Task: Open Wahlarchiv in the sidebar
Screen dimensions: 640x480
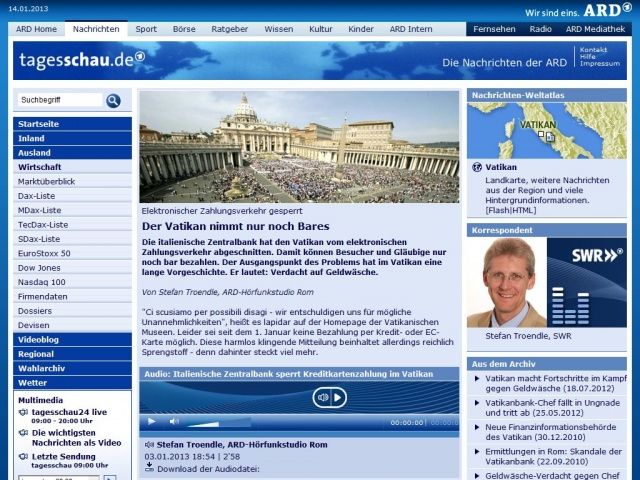Action: pyautogui.click(x=72, y=368)
